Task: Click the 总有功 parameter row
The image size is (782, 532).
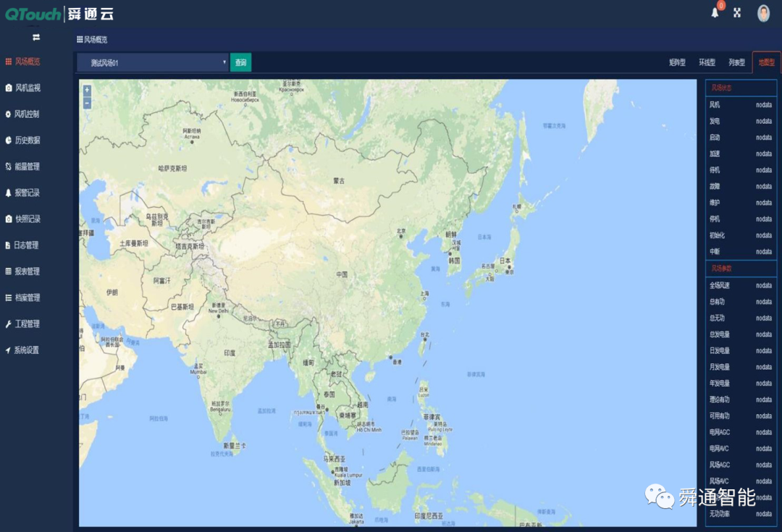Action: pos(741,302)
